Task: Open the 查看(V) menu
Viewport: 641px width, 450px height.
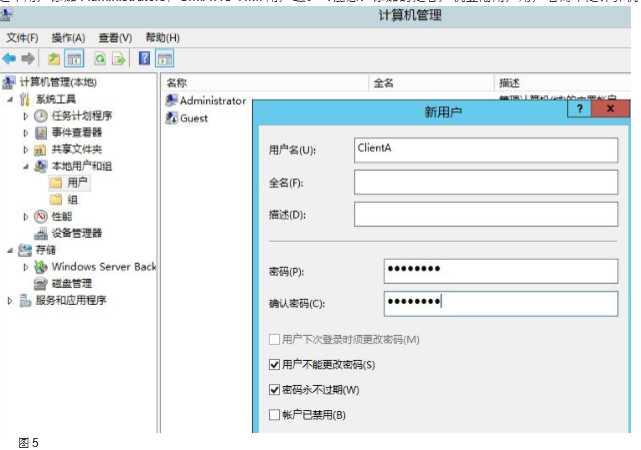Action: [x=115, y=38]
